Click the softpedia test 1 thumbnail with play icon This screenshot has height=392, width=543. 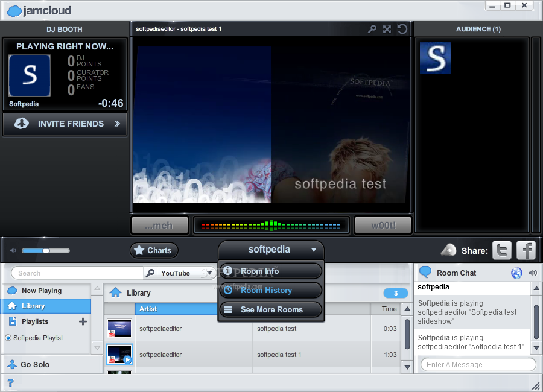pos(119,355)
